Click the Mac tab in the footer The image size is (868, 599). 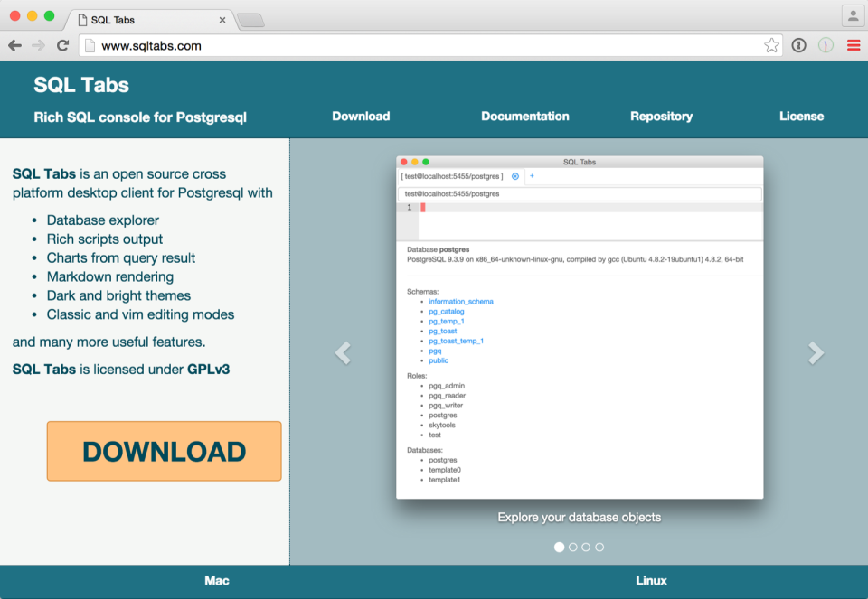click(216, 580)
